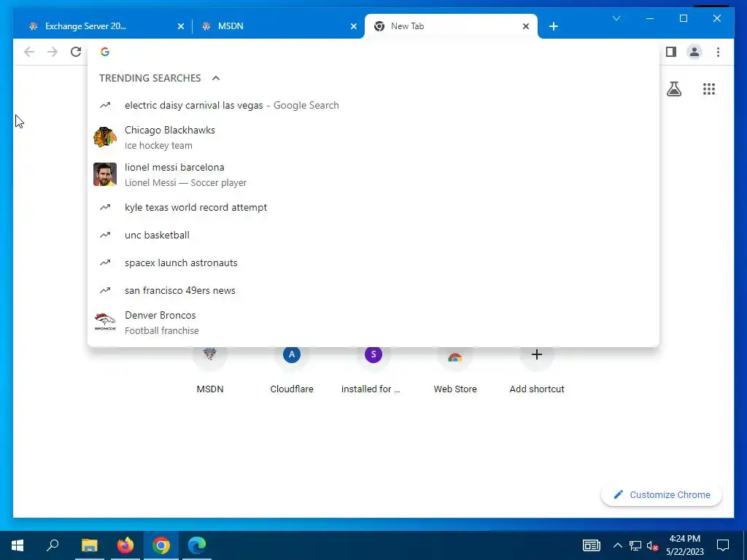The image size is (747, 560).
Task: Select kyle texas world record attempt suggestion
Action: tap(373, 207)
